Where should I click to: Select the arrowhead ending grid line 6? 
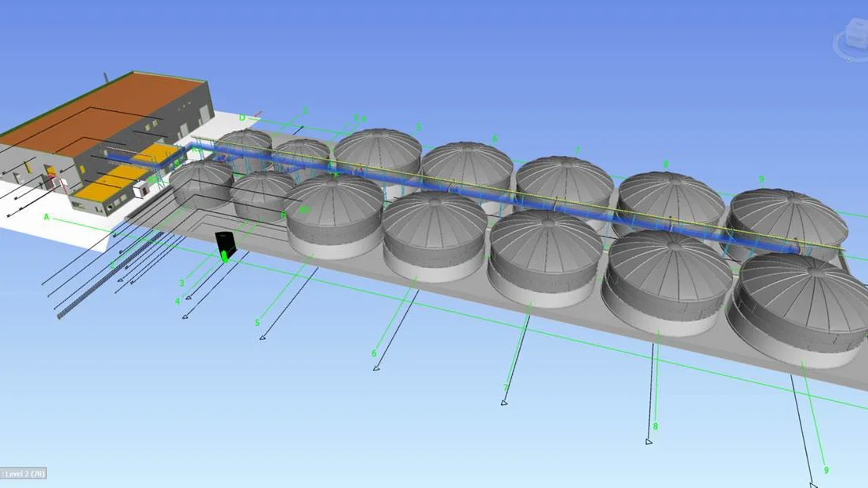(376, 367)
